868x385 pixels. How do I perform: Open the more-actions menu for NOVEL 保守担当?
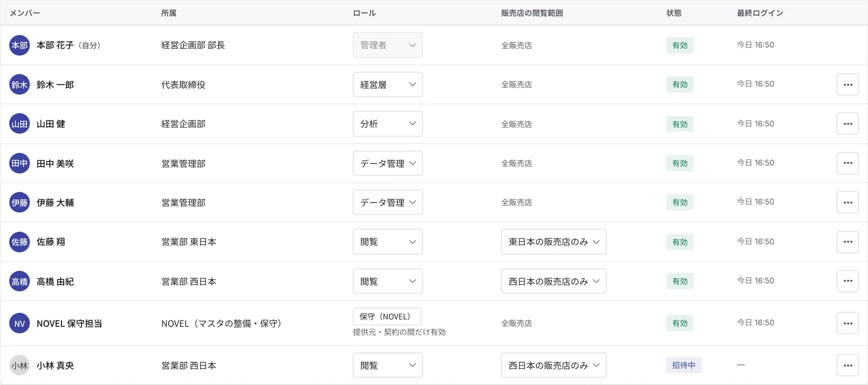pos(847,323)
